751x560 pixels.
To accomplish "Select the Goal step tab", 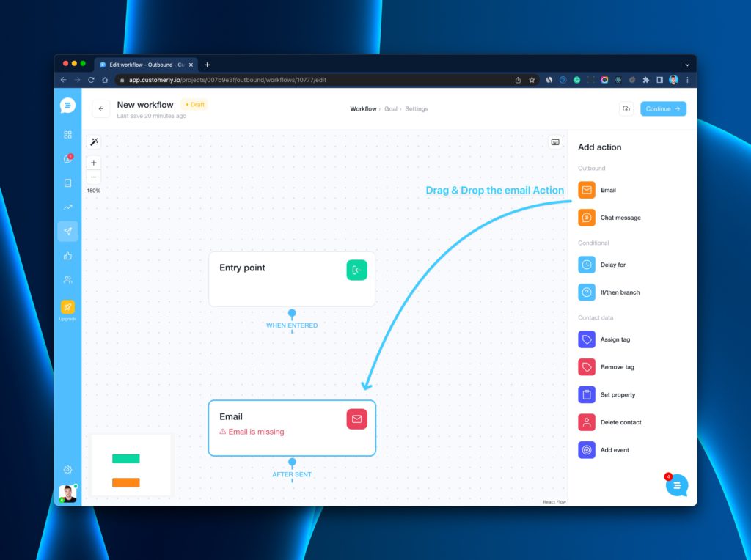I will pos(390,109).
